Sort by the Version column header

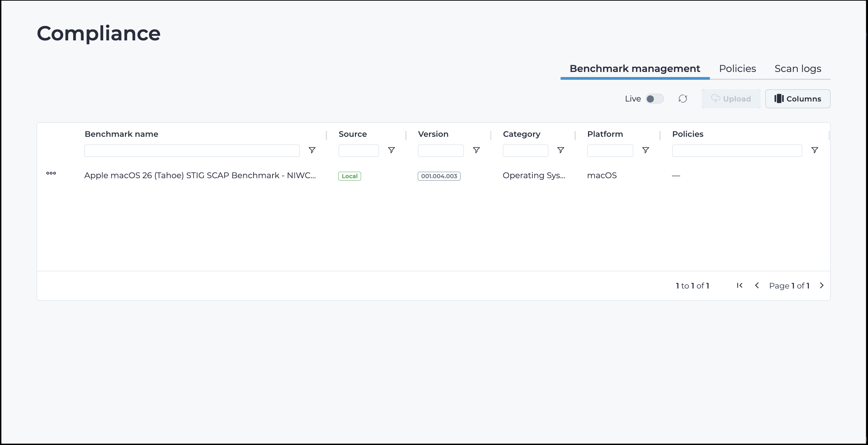pos(433,134)
